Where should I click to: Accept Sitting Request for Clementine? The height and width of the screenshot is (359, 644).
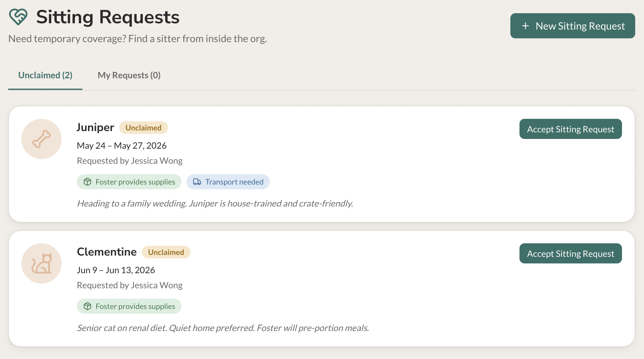coord(571,253)
